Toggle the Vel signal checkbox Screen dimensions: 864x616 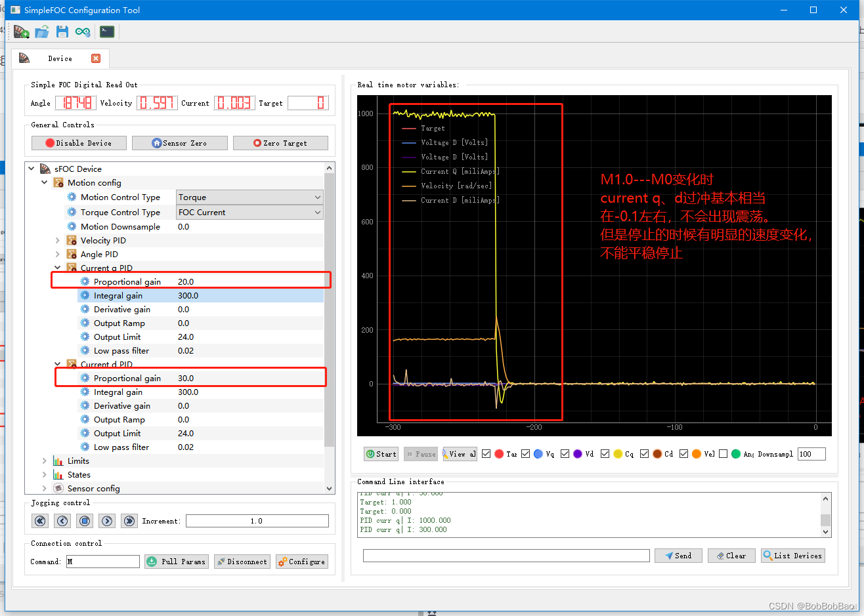click(684, 454)
